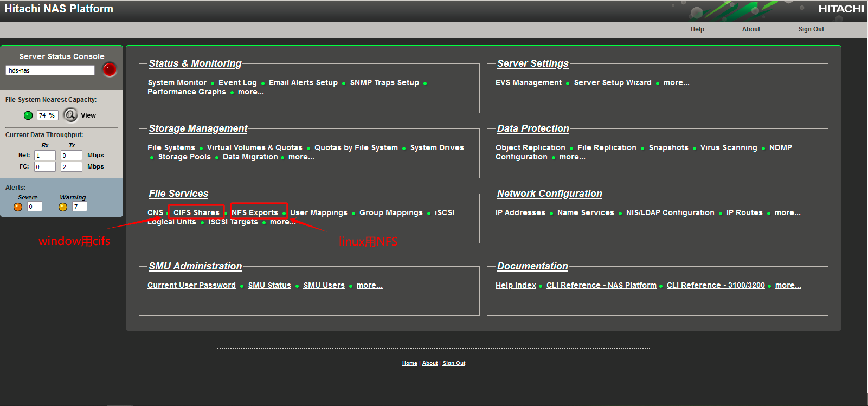Open IP Routes link
Viewport: 868px width, 406px height.
(x=744, y=212)
